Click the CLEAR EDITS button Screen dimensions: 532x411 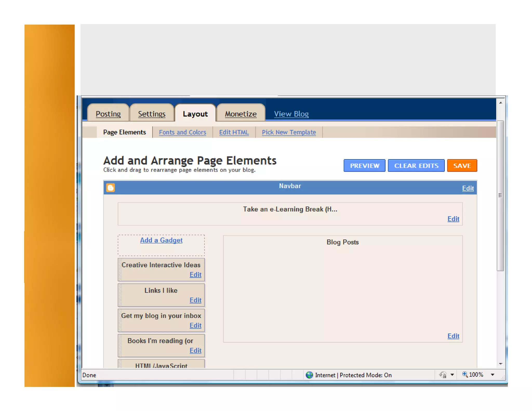pyautogui.click(x=416, y=165)
